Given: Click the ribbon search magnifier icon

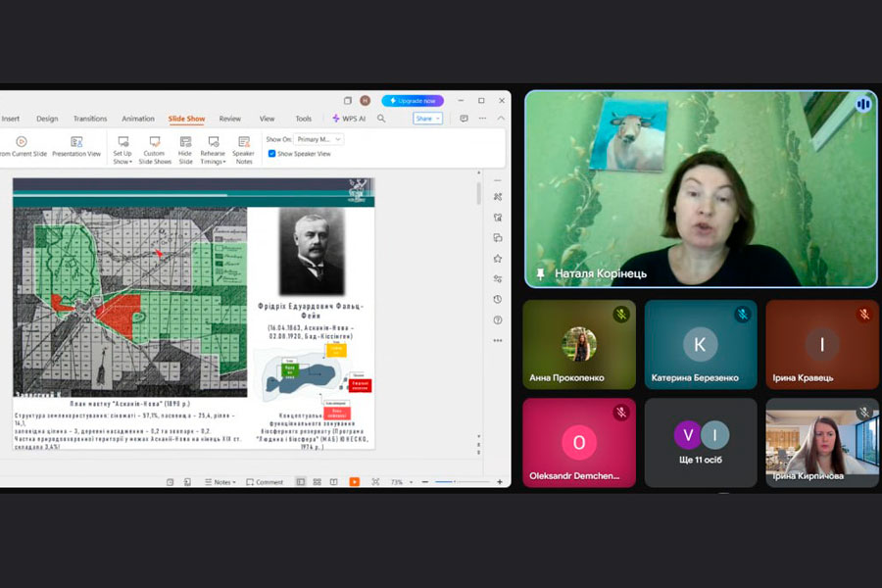Looking at the screenshot, I should point(381,119).
